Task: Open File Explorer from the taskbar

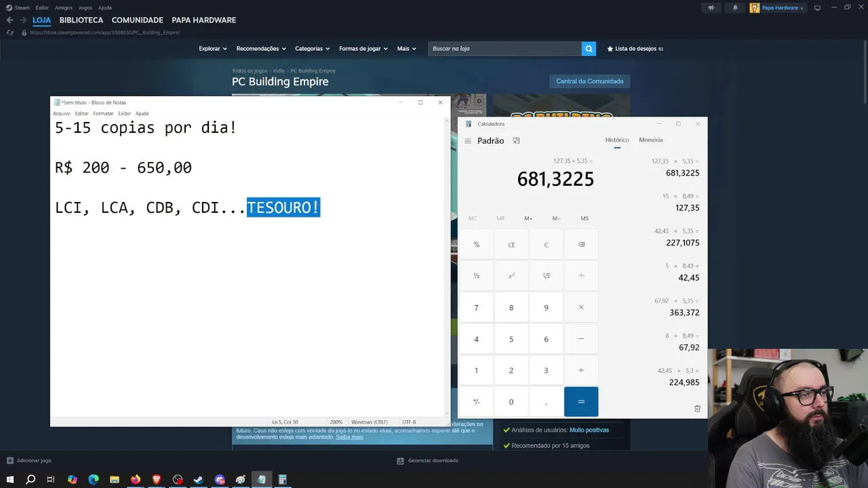Action: (x=115, y=480)
